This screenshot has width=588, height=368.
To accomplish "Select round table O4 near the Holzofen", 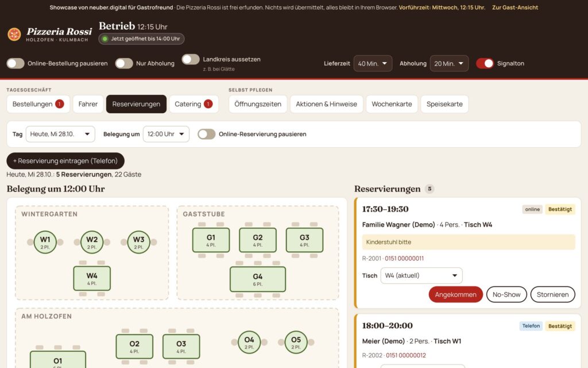I will pyautogui.click(x=249, y=342).
